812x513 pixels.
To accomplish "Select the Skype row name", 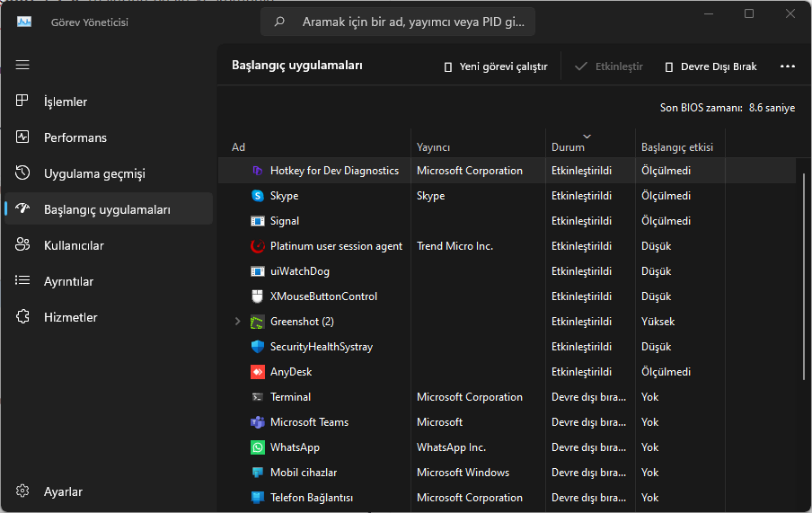I will (x=285, y=196).
